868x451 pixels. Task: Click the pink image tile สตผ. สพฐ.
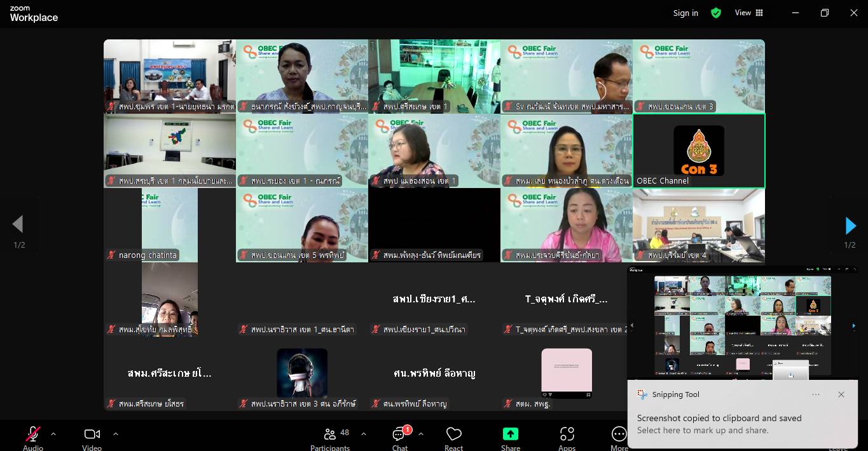tap(567, 374)
